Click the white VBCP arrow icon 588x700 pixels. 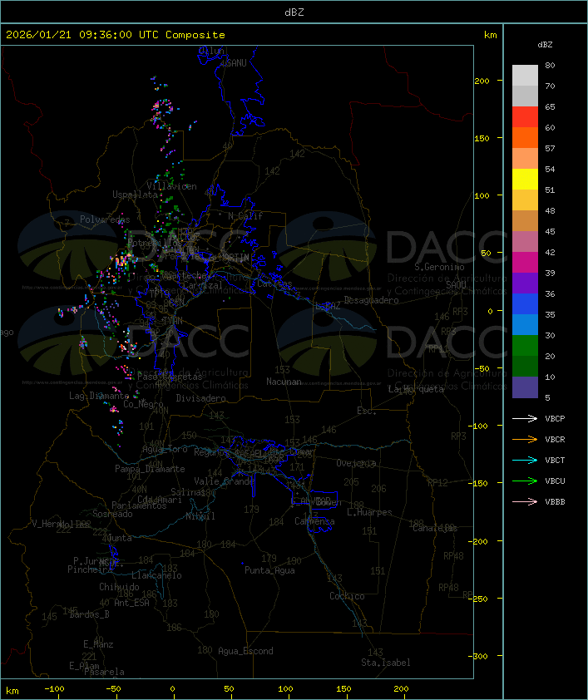525,418
